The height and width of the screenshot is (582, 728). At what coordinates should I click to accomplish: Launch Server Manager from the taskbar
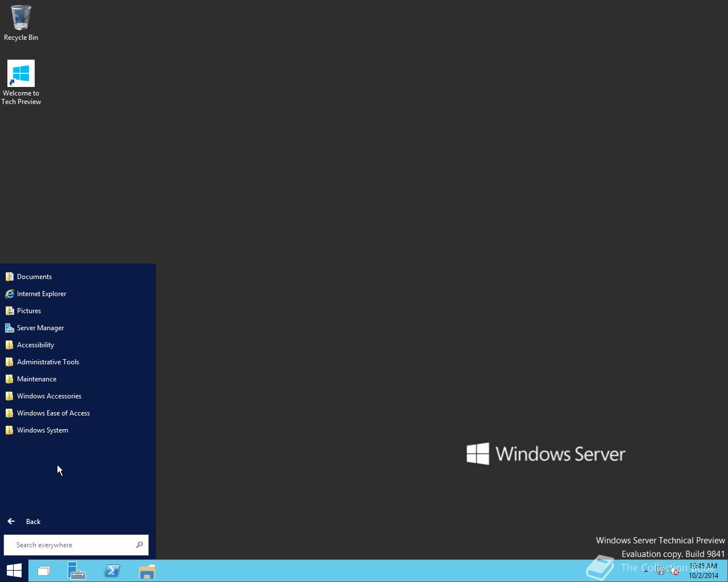pyautogui.click(x=77, y=571)
